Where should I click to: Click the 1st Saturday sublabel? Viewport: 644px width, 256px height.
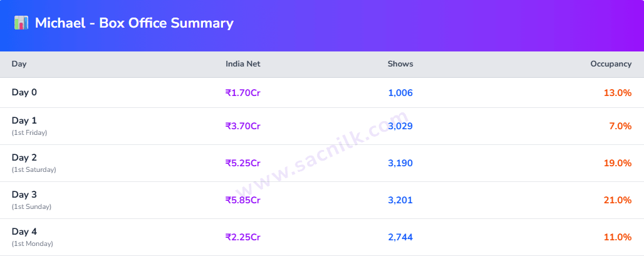tap(34, 169)
